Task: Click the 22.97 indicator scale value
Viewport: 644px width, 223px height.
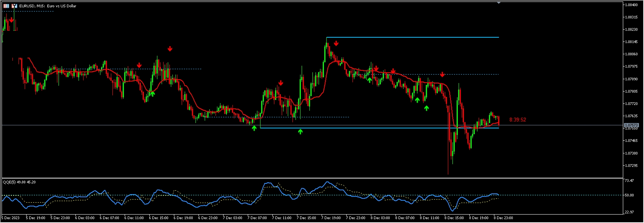Action: (629, 212)
